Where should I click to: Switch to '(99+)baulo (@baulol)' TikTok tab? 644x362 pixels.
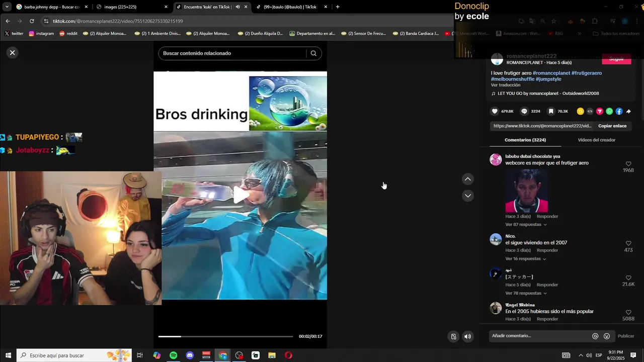click(291, 7)
